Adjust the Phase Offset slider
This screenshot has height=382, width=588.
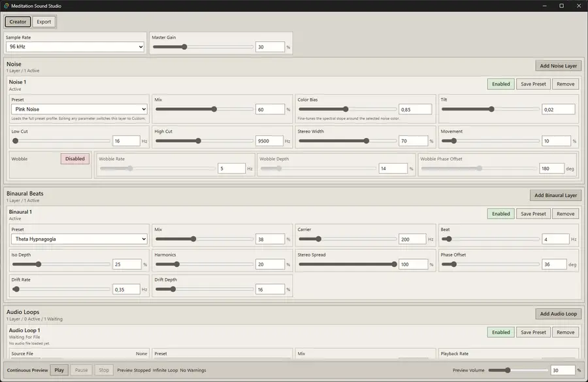pyautogui.click(x=491, y=264)
